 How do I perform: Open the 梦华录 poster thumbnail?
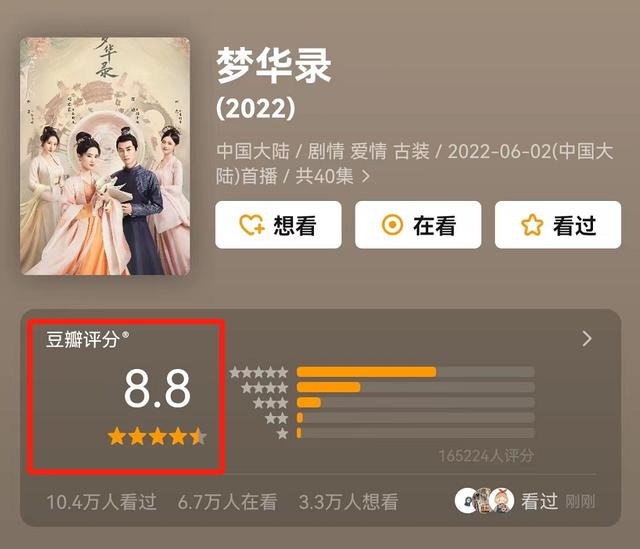tap(105, 156)
